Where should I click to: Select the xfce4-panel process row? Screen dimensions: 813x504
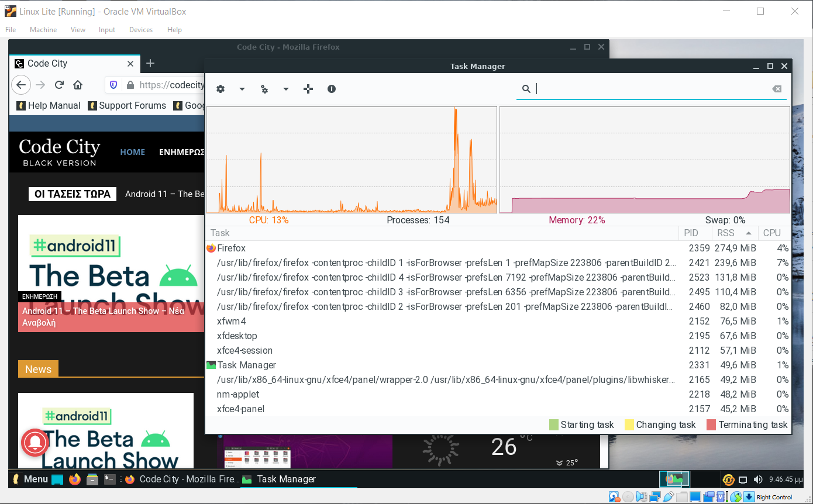click(x=498, y=409)
